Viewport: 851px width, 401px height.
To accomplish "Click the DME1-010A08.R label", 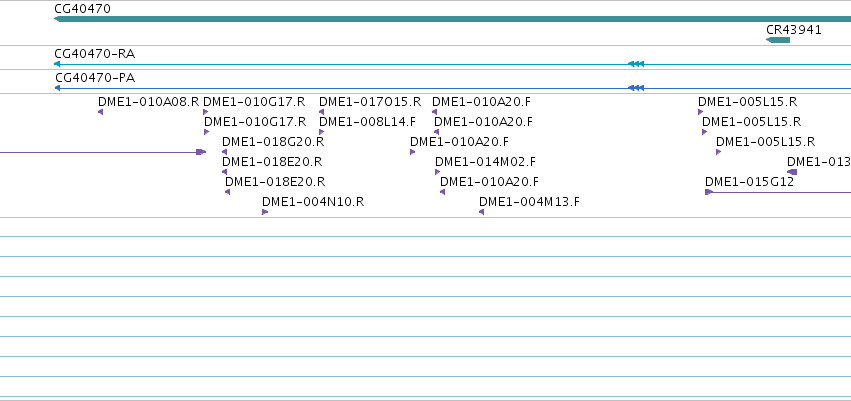I will [x=149, y=101].
